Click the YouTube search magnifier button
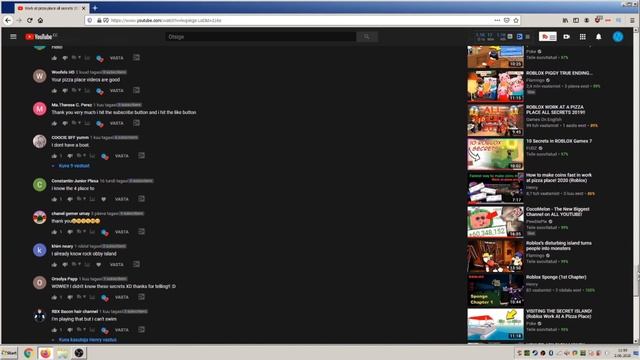Screen dimensions: 640x360 367,37
